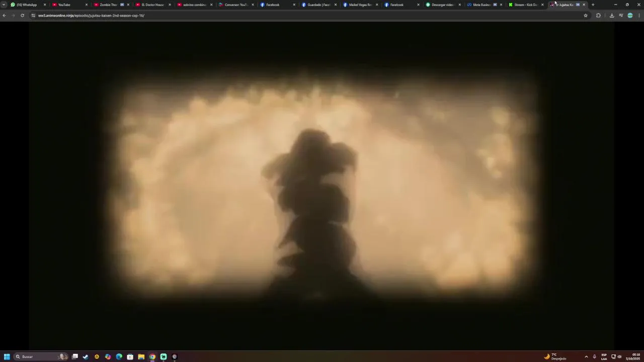
Task: Open the Chrome three-dot menu
Action: click(639, 16)
